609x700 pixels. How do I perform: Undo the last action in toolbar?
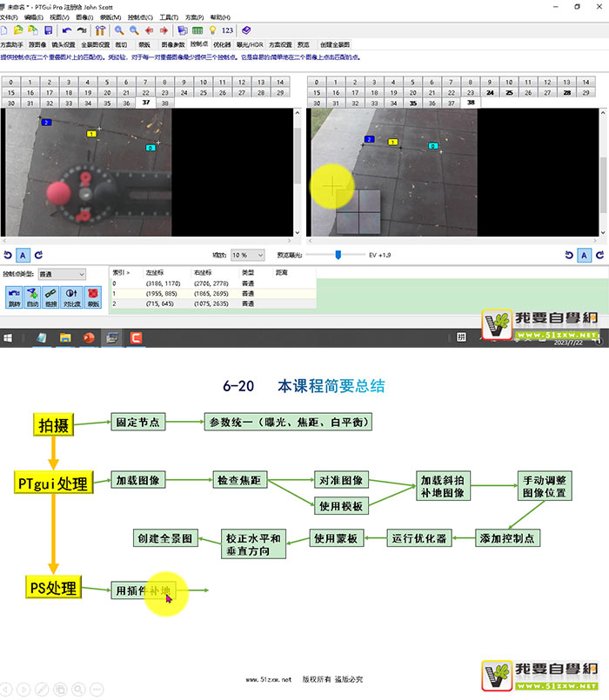click(x=67, y=30)
